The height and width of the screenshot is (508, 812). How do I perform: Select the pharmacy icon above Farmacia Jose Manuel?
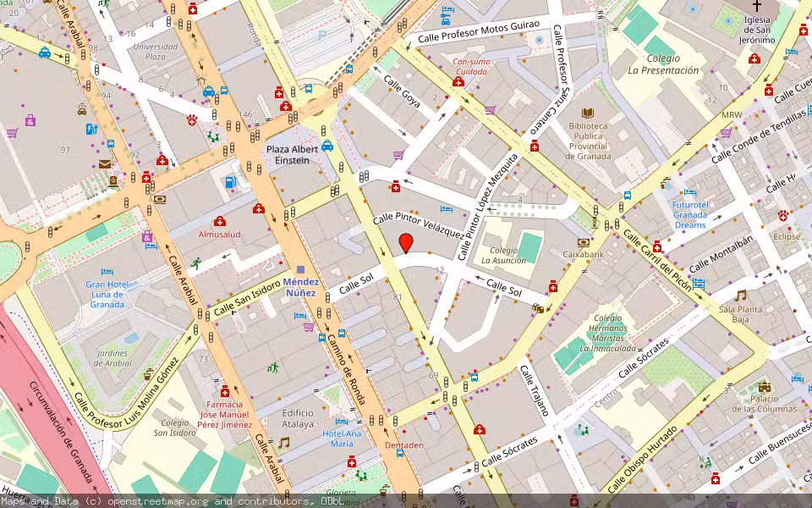point(224,391)
